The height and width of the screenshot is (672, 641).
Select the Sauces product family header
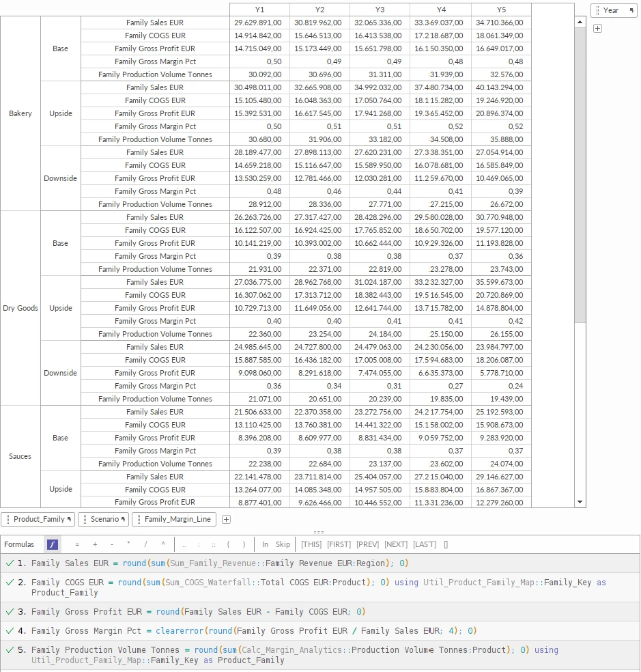(20, 456)
